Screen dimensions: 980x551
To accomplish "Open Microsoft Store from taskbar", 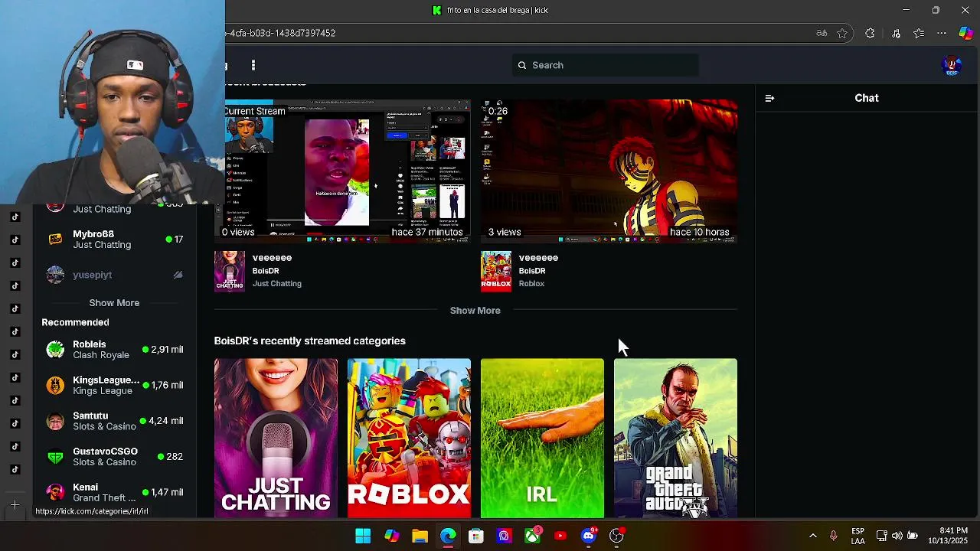I will [x=476, y=536].
